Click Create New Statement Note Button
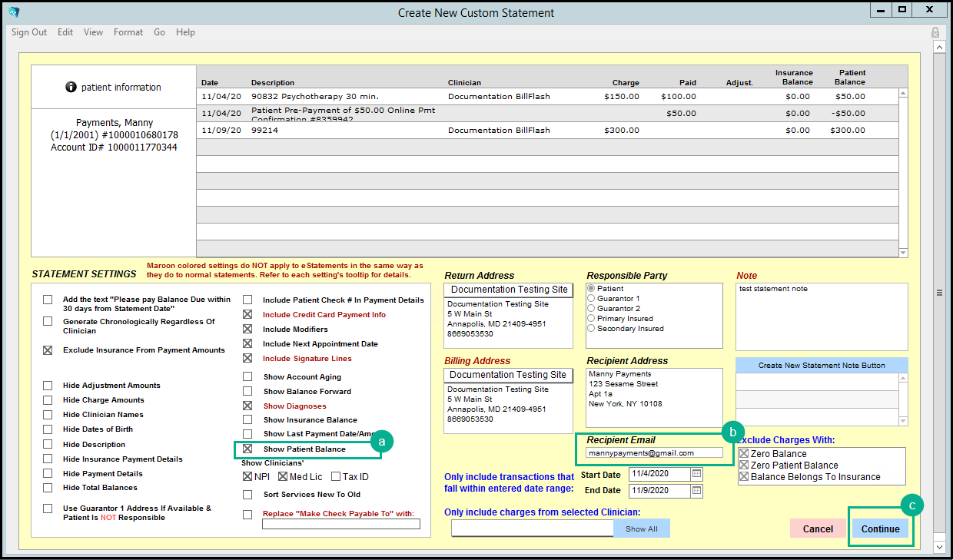Image resolution: width=953 pixels, height=560 pixels. [822, 366]
